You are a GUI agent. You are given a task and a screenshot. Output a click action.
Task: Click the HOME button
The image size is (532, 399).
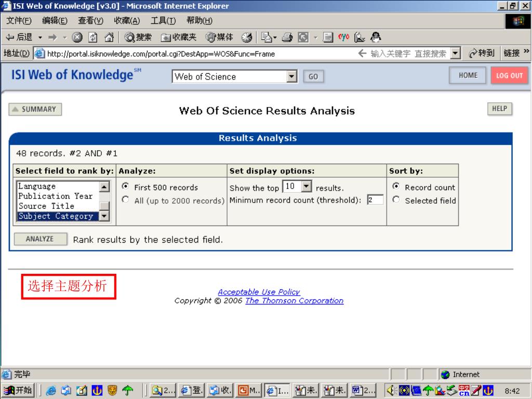click(x=468, y=75)
